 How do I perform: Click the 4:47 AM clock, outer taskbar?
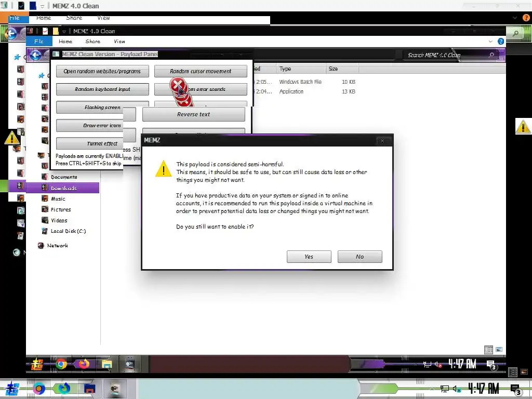[484, 389]
